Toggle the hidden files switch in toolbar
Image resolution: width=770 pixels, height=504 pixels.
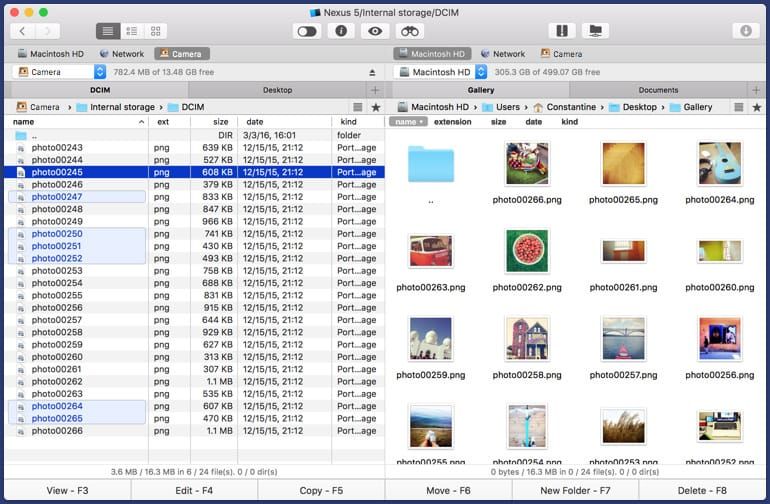coord(306,31)
